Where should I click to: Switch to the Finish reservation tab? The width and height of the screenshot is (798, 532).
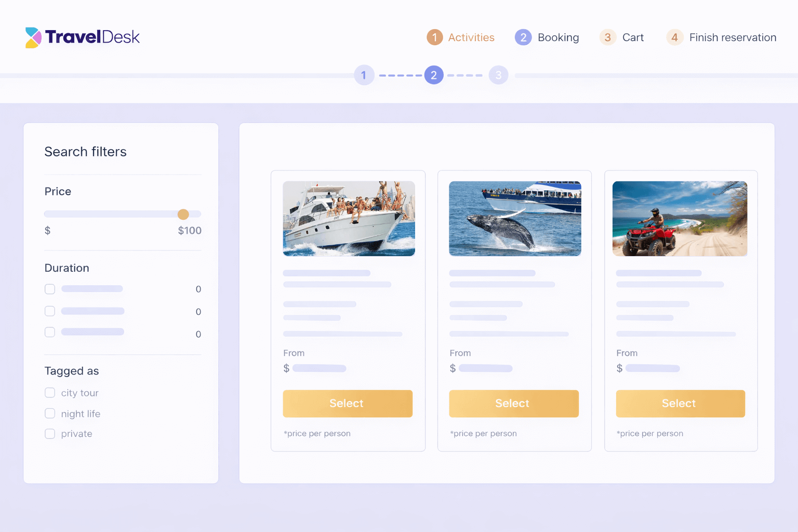732,37
